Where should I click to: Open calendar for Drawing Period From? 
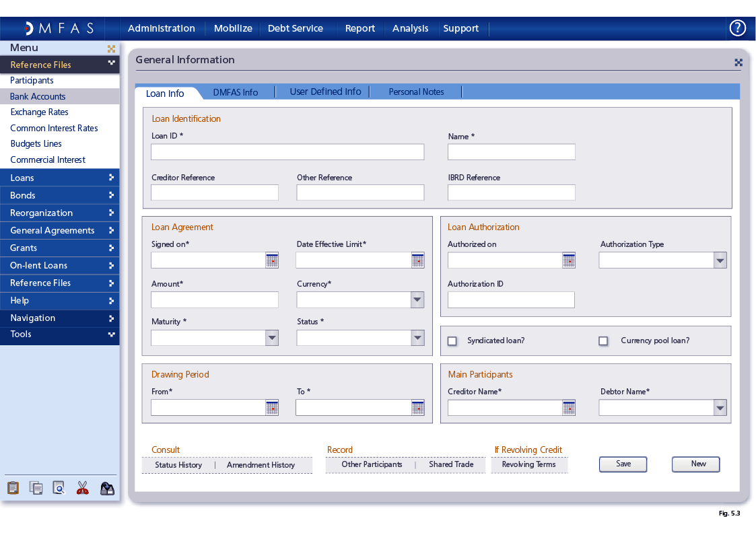coord(272,407)
